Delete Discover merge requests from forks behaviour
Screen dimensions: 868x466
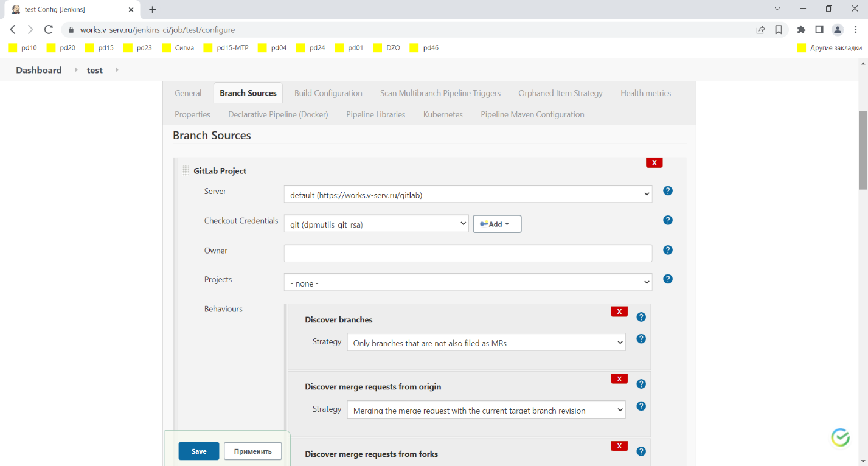tap(619, 446)
